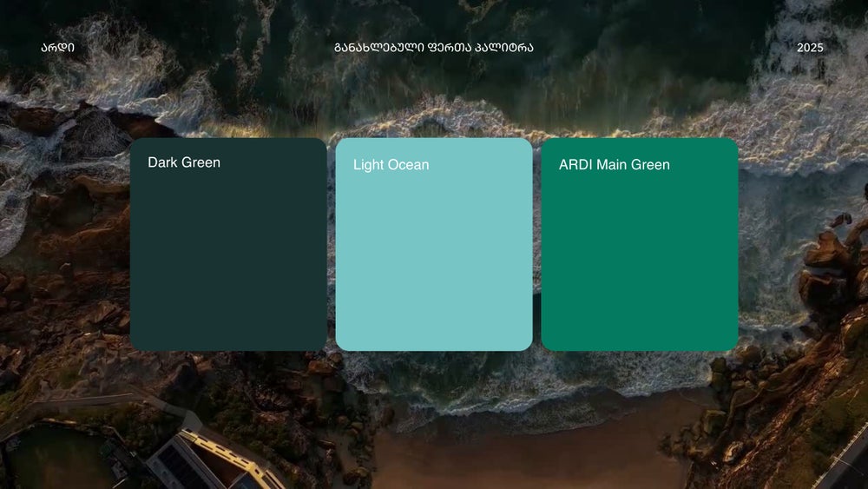This screenshot has height=489, width=868.
Task: Select the Dark Green color card
Action: pos(228,244)
